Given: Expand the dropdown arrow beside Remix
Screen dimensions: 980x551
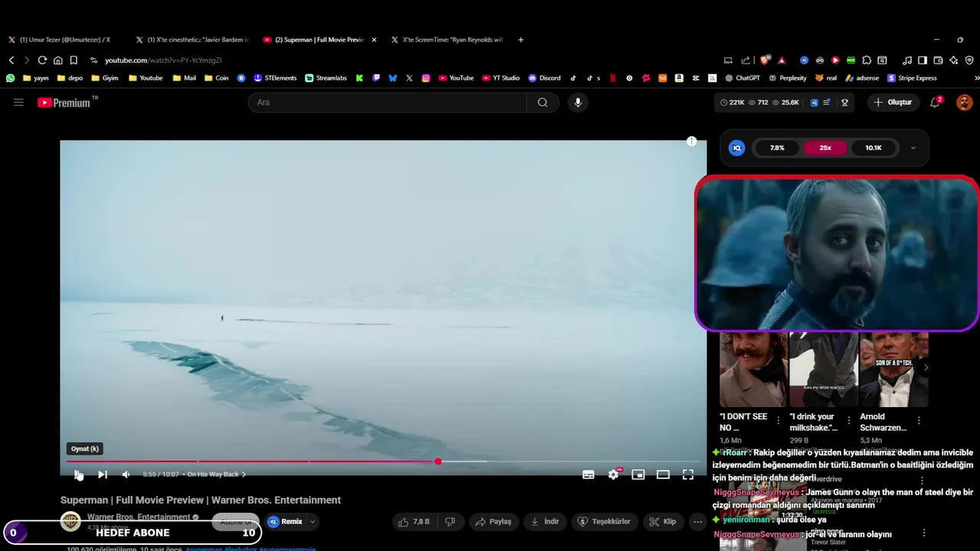Looking at the screenshot, I should click(x=312, y=522).
